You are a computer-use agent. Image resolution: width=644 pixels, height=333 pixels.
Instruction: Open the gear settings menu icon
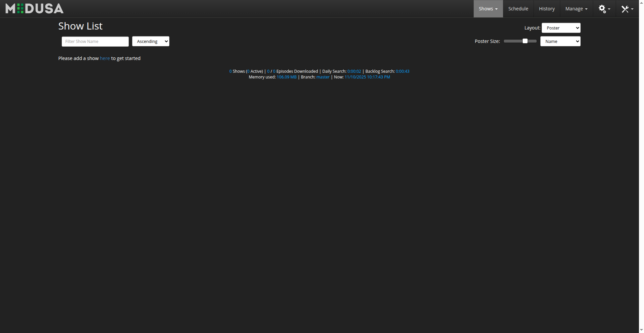pos(604,9)
